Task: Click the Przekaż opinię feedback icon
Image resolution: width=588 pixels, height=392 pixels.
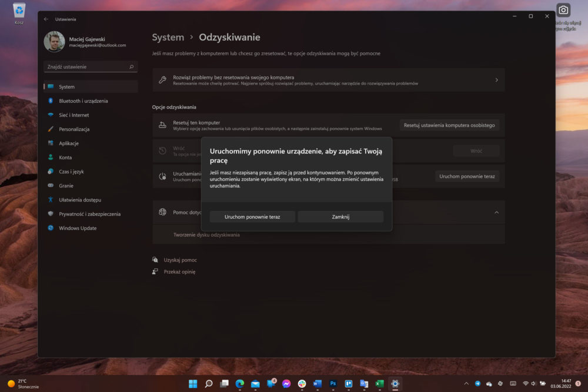Action: (x=155, y=272)
